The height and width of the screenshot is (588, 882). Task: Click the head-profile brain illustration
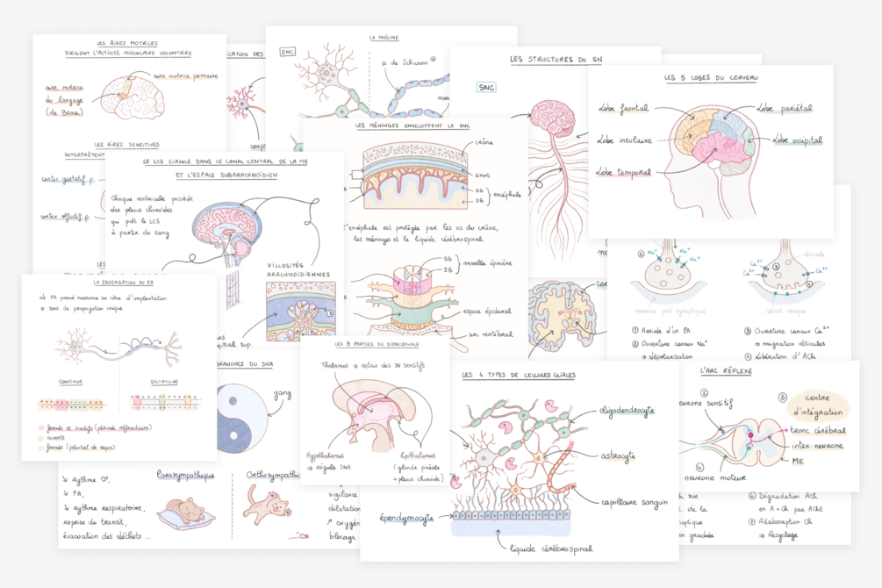click(713, 161)
